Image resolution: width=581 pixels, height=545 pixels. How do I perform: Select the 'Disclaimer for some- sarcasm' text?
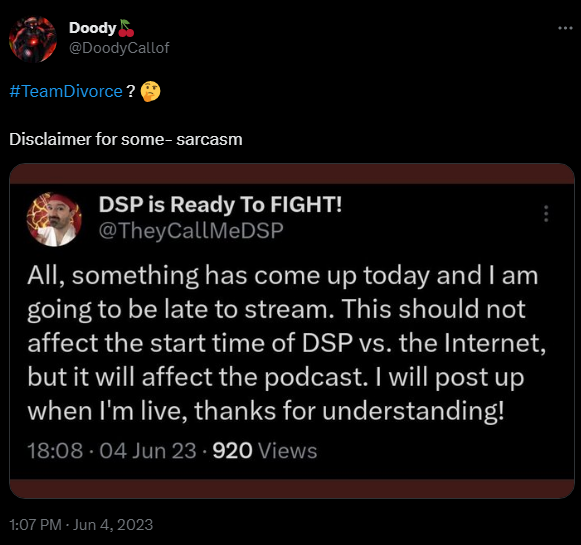coord(126,139)
